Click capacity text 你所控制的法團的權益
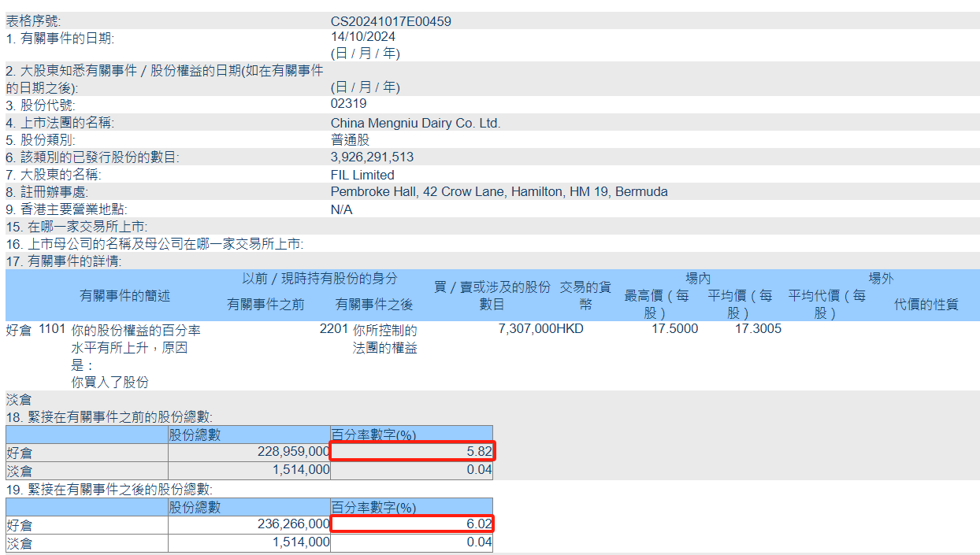 385,339
